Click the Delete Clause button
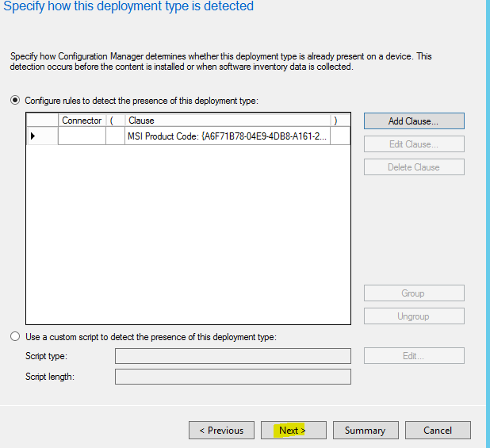This screenshot has height=448, width=490. tap(414, 167)
